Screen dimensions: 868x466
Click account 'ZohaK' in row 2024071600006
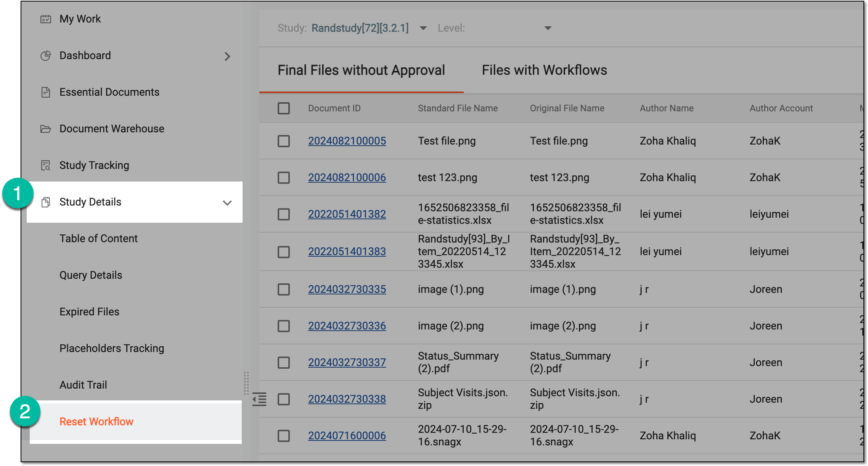pos(765,436)
